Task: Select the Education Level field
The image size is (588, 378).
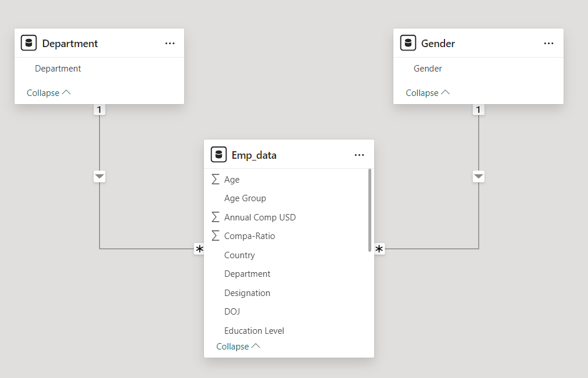Action: pos(254,331)
